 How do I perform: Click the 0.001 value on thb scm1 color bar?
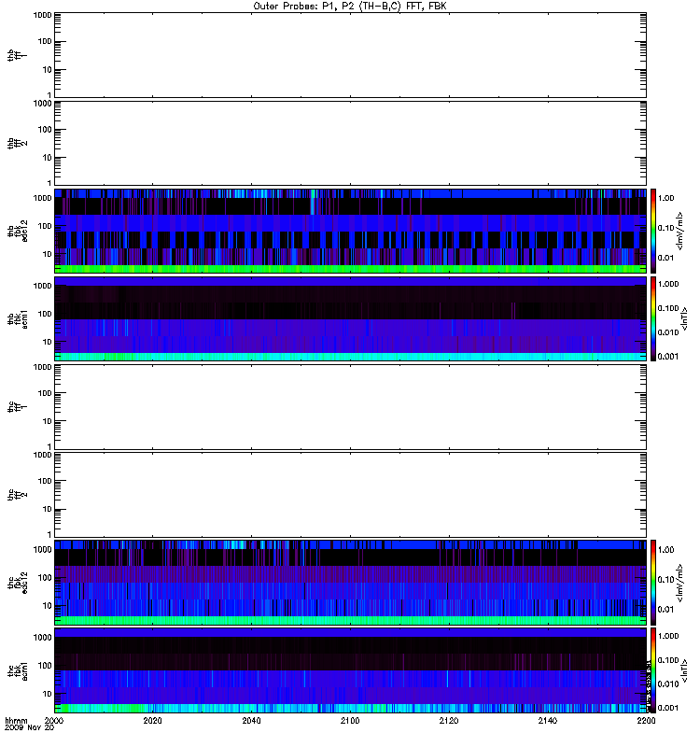pos(668,357)
